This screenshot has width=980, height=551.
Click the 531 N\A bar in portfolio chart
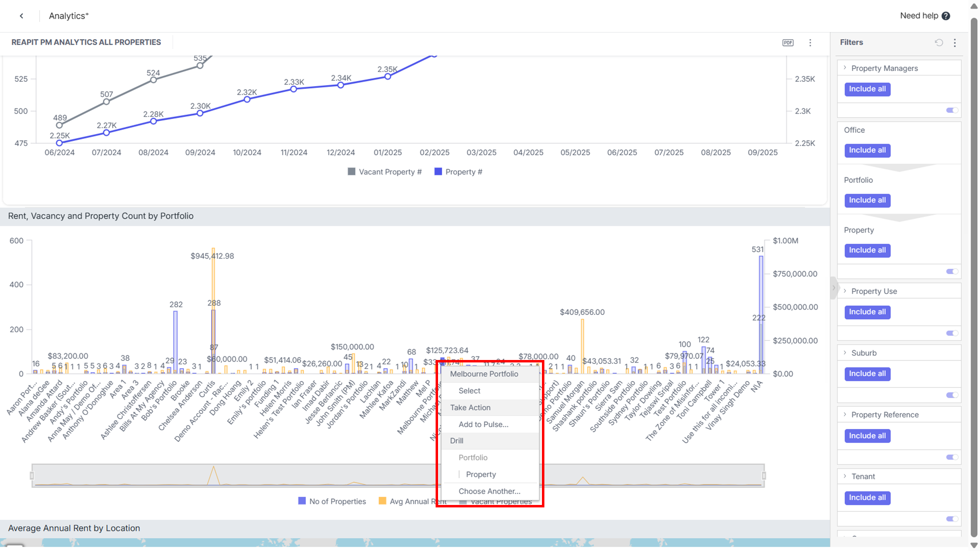761,314
